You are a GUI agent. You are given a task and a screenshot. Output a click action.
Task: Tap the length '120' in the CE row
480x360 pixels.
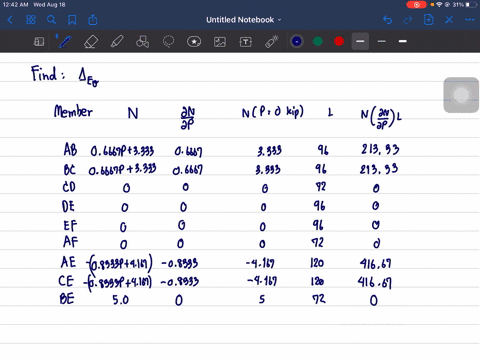coord(317,282)
